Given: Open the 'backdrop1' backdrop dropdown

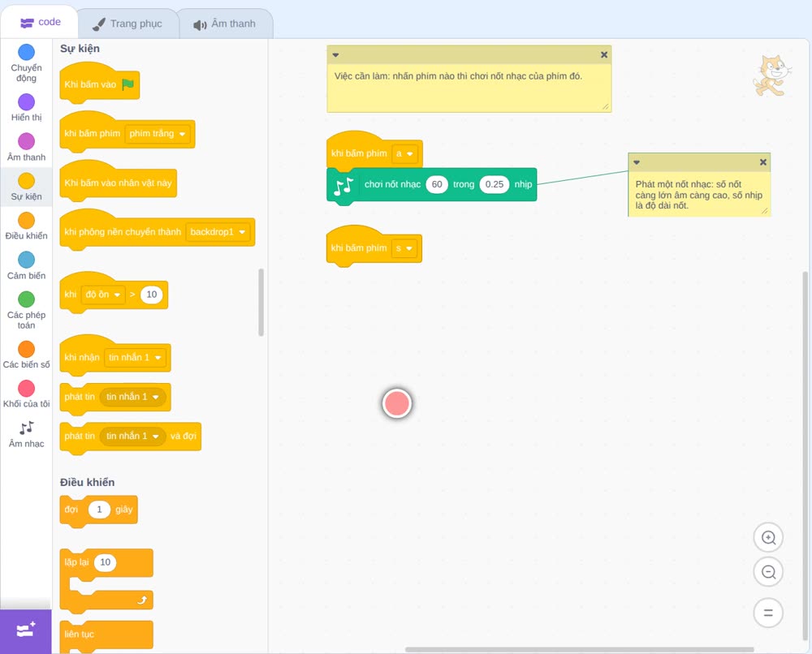Looking at the screenshot, I should coord(218,232).
